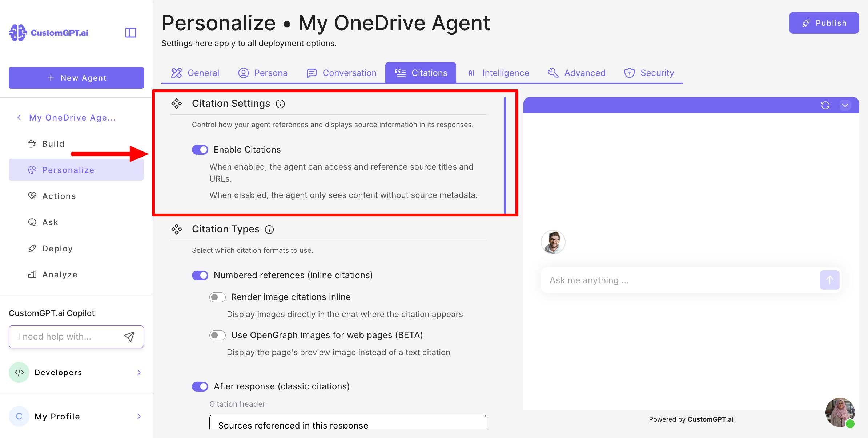Collapse the sidebar panel icon
The width and height of the screenshot is (868, 438).
[x=130, y=33]
